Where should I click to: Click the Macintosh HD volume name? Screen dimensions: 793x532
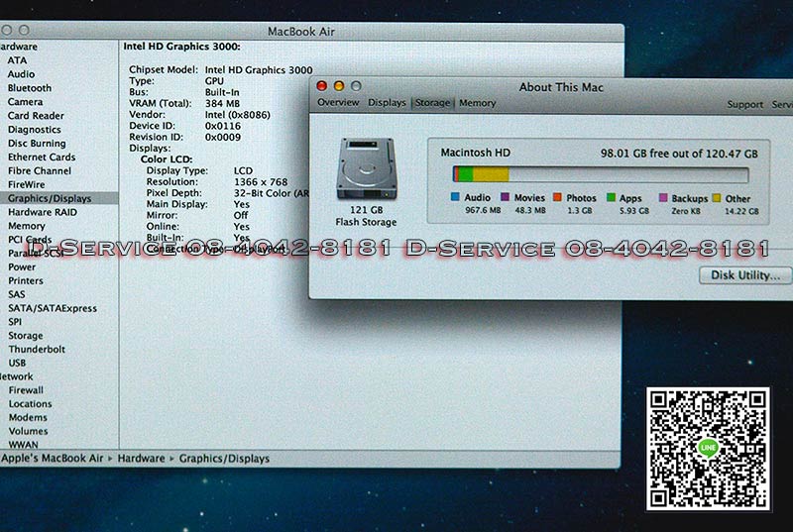point(476,153)
